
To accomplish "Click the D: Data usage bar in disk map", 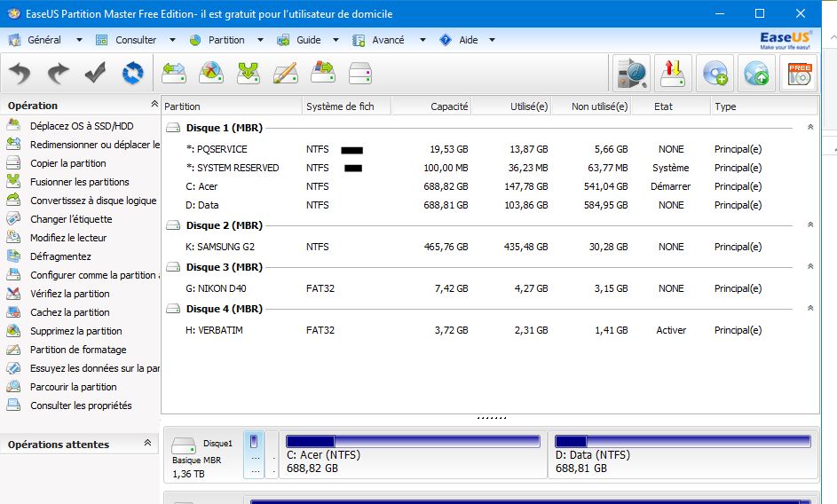I will [x=683, y=441].
